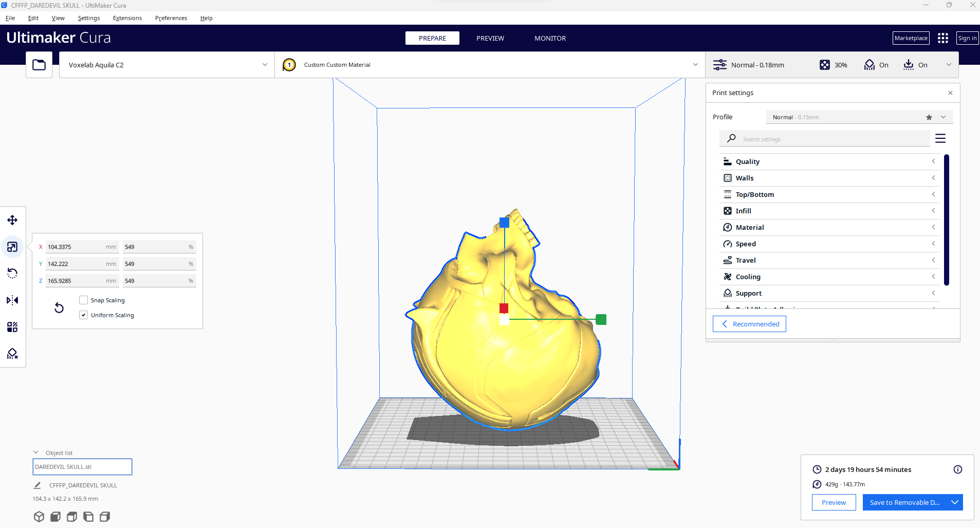Enable Snap Scaling
This screenshot has width=980, height=528.
pos(83,300)
